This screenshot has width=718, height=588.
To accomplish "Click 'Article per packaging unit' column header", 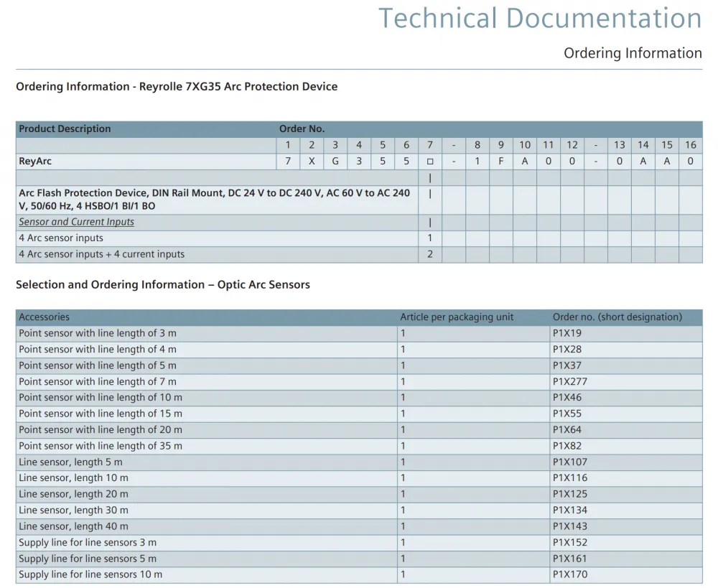I will pyautogui.click(x=457, y=317).
